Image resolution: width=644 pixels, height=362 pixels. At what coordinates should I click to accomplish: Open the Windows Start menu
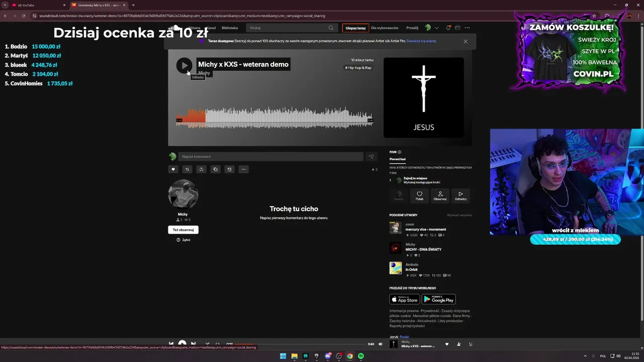point(283,356)
